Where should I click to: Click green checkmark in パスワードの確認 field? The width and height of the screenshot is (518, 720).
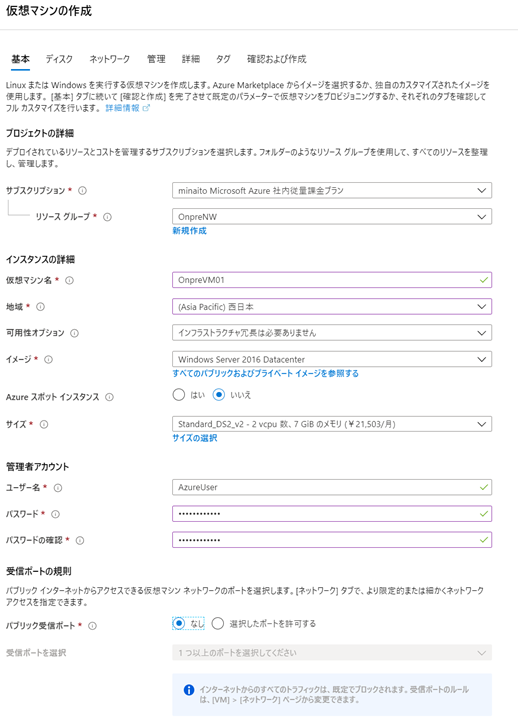(484, 540)
